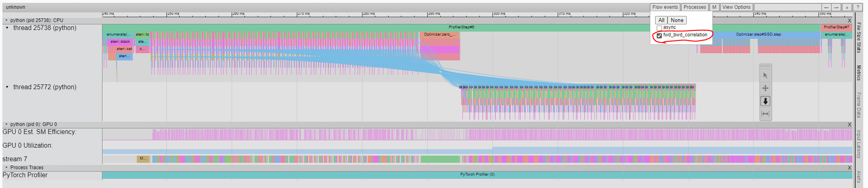Click the double chevron expand button

click(847, 7)
